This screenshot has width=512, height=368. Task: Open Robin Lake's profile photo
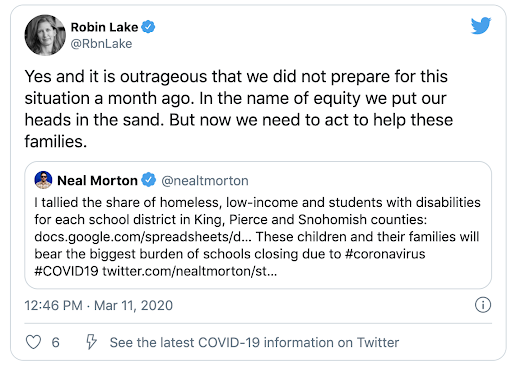pos(45,35)
